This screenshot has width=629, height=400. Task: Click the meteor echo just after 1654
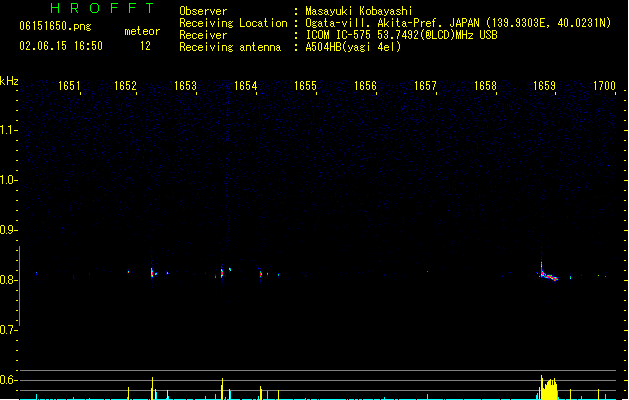261,274
